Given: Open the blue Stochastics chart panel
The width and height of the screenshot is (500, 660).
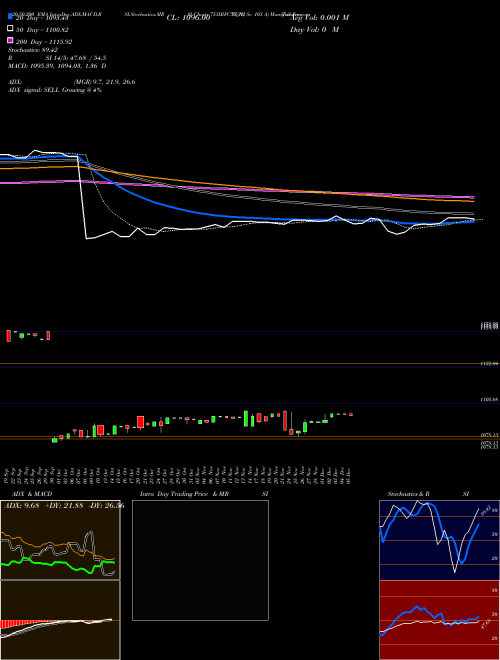Looking at the screenshot, I should (x=439, y=540).
